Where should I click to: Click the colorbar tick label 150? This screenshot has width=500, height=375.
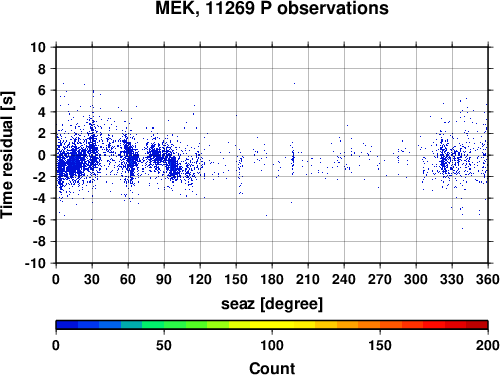point(380,345)
